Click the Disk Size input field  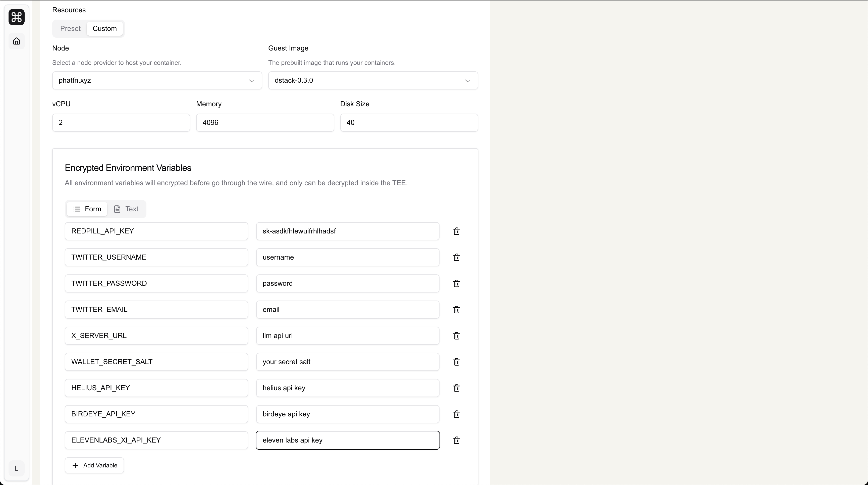pos(409,123)
